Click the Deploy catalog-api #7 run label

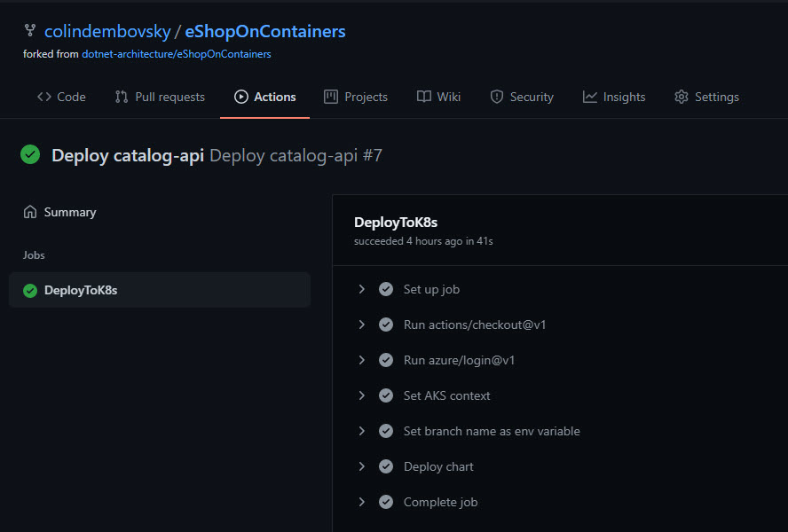click(x=295, y=155)
